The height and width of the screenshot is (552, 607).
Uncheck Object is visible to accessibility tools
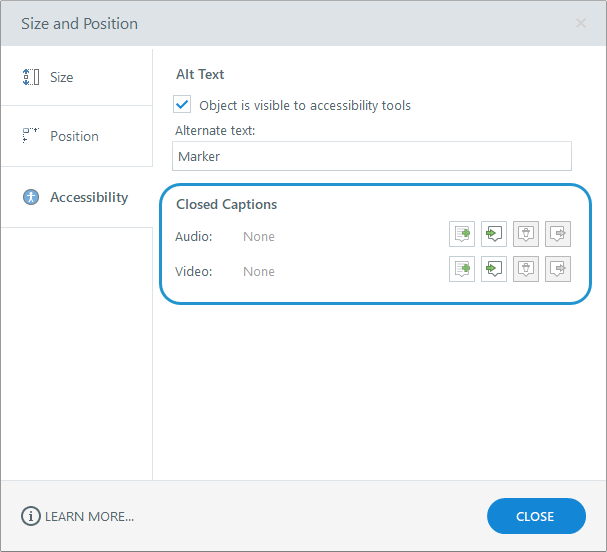pyautogui.click(x=182, y=104)
